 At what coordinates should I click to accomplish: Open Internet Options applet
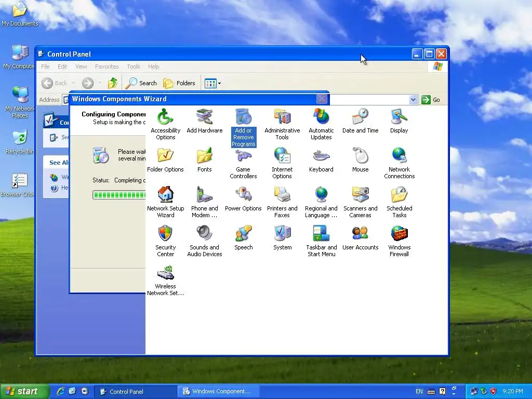[x=282, y=163]
